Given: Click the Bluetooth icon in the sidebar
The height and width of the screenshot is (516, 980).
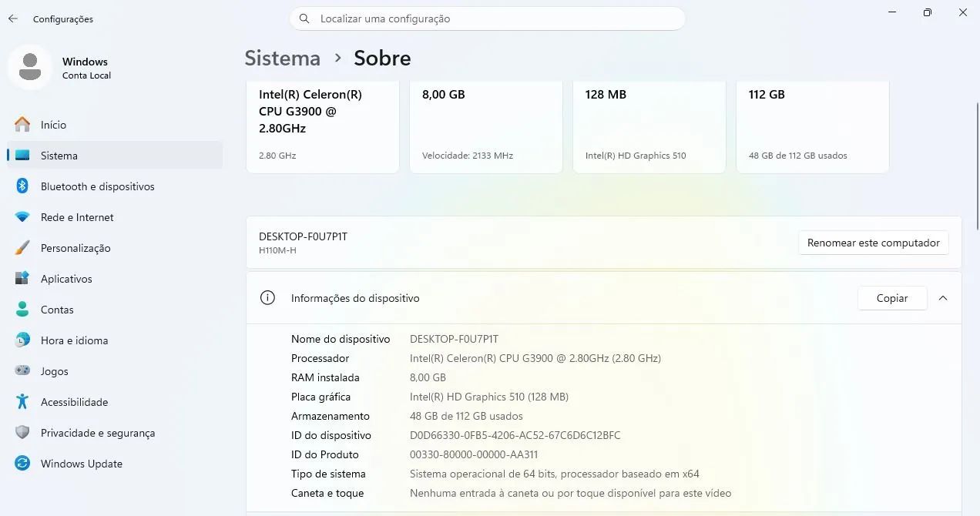Looking at the screenshot, I should tap(22, 186).
